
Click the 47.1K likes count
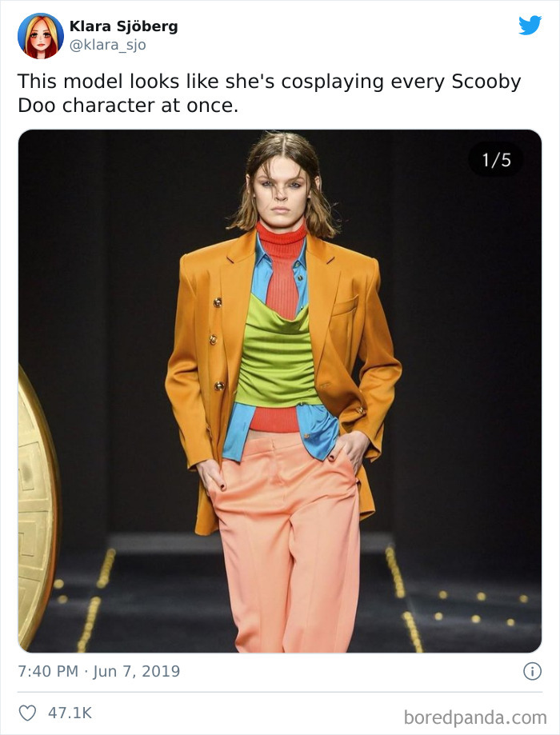click(70, 713)
